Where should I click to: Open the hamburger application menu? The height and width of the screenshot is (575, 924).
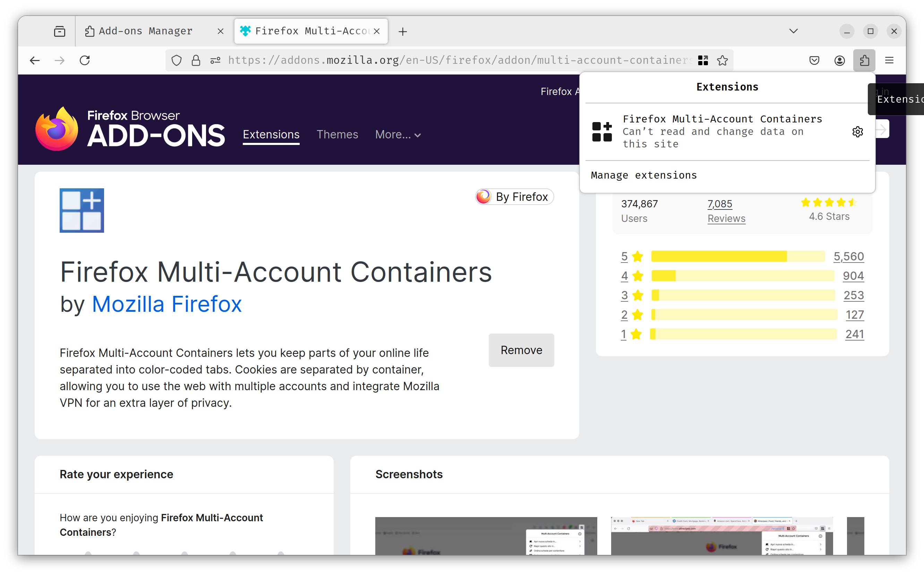[x=889, y=60]
